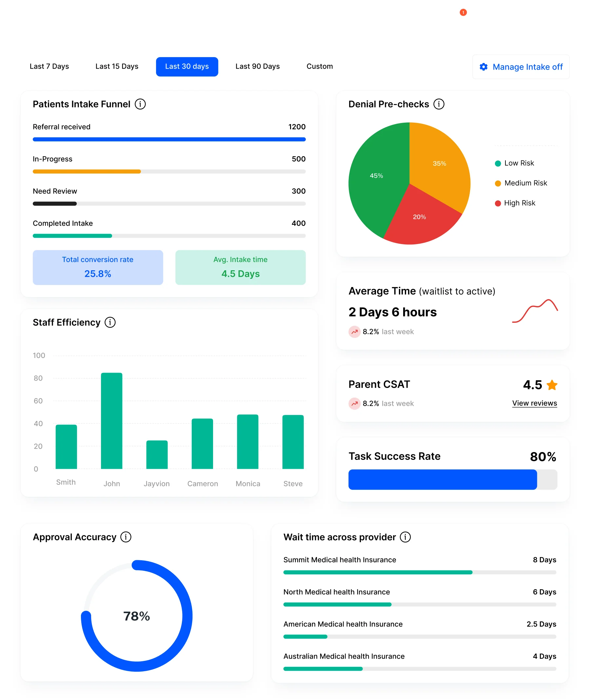This screenshot has width=590, height=700.
Task: Click Smith's bar in Staff Efficiency
Action: coord(66,447)
